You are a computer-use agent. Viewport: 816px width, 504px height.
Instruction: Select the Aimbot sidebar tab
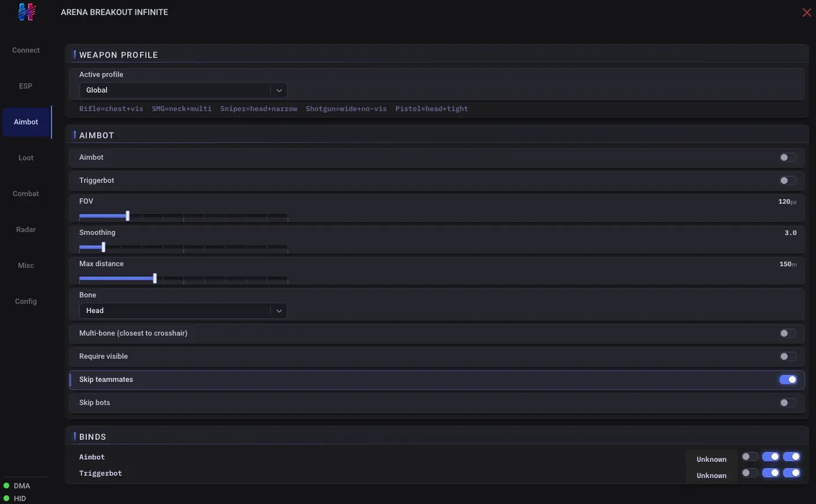26,122
